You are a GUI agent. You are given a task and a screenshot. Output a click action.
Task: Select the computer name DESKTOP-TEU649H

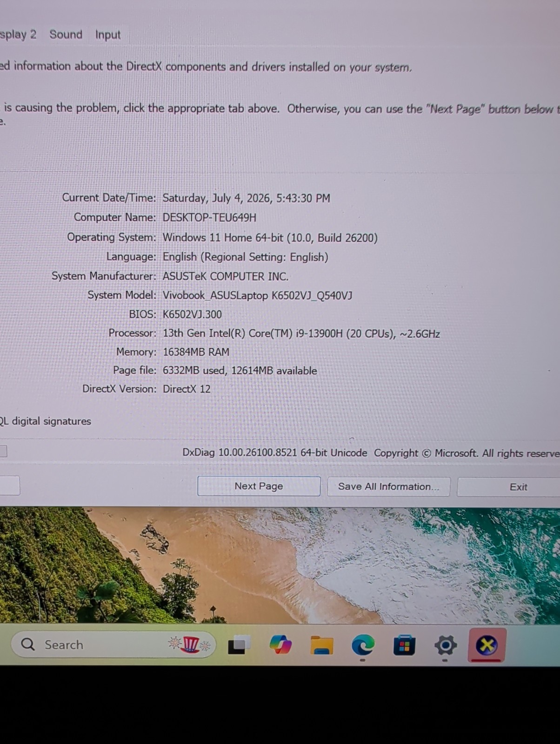(x=209, y=218)
